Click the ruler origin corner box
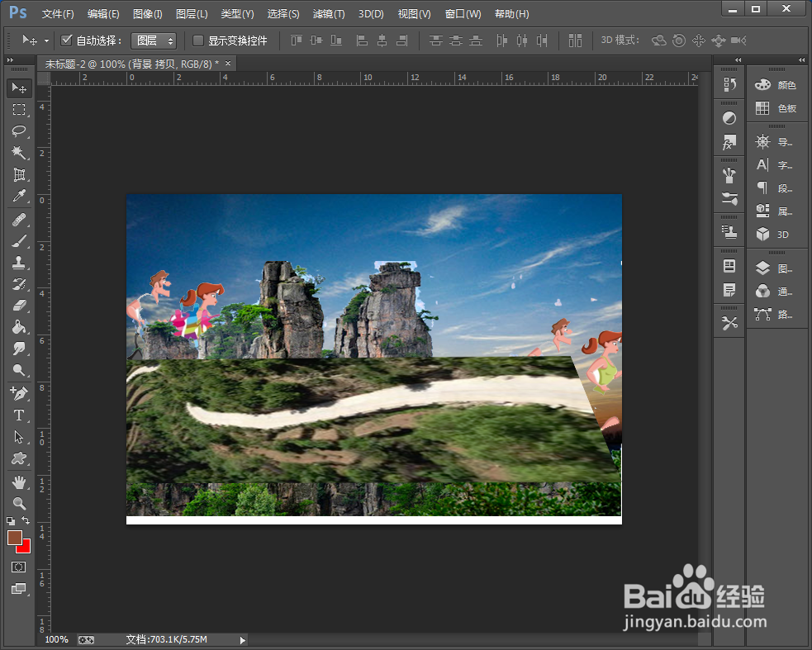Viewport: 812px width, 650px height. click(x=44, y=78)
